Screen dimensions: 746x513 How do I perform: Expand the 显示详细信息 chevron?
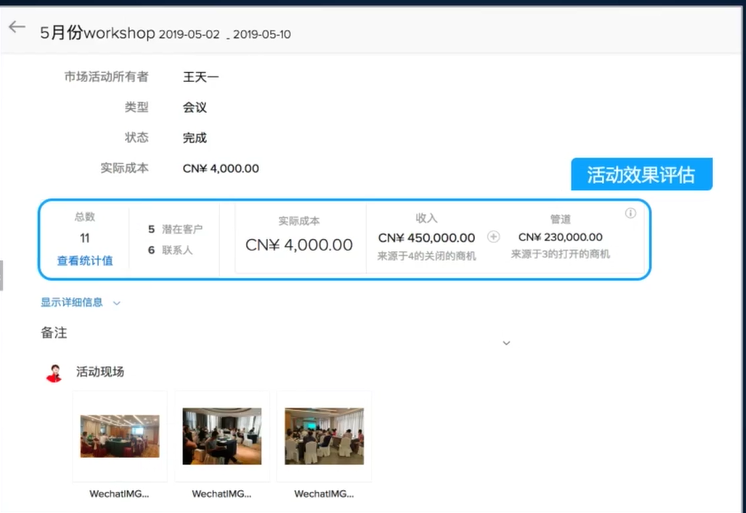tap(117, 302)
